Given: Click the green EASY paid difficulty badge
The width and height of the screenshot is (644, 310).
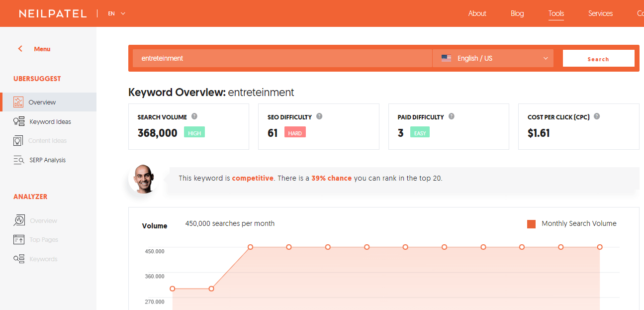Looking at the screenshot, I should click(x=420, y=132).
